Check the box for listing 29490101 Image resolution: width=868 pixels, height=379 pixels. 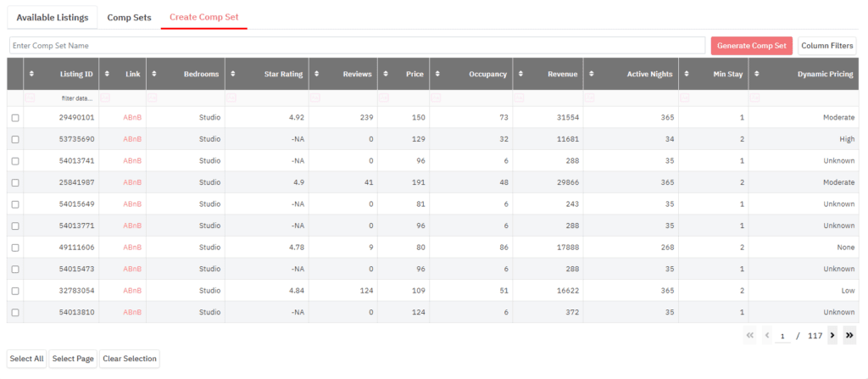click(15, 118)
